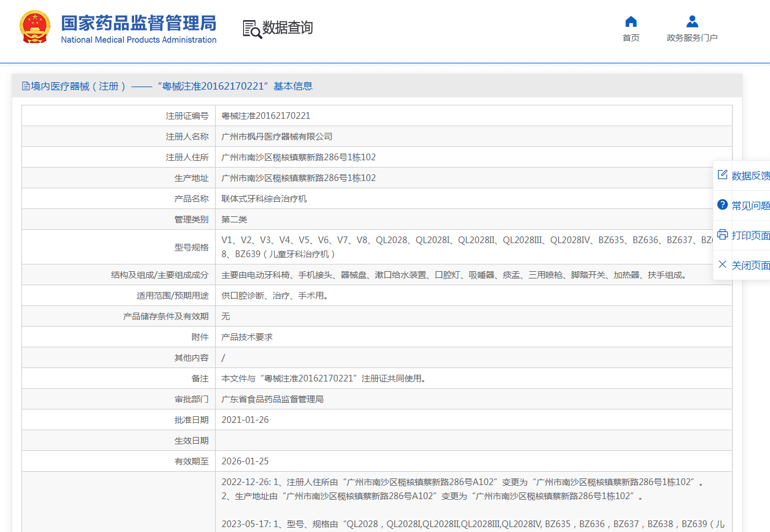Click registration number value 粤械注准20162170221
Screen dimensions: 770x532
266,116
